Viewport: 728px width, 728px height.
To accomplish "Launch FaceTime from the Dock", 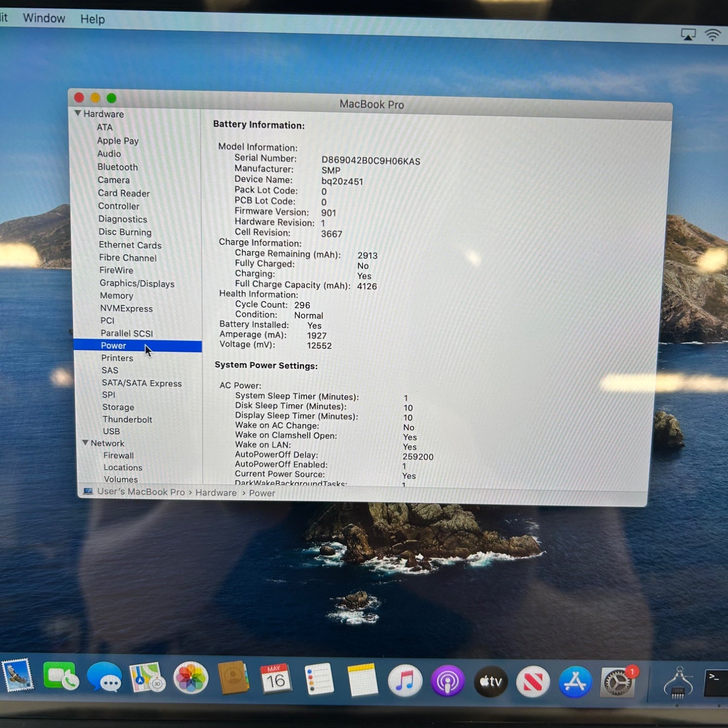I will pyautogui.click(x=61, y=676).
